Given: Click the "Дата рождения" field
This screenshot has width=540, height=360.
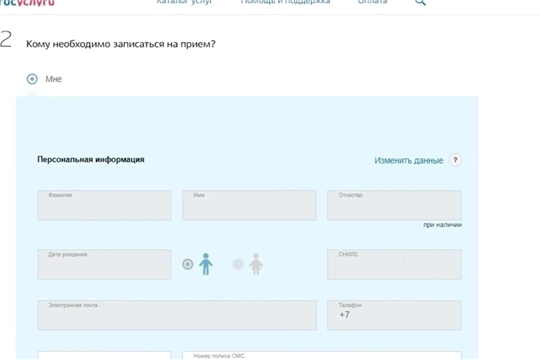Looking at the screenshot, I should (104, 264).
